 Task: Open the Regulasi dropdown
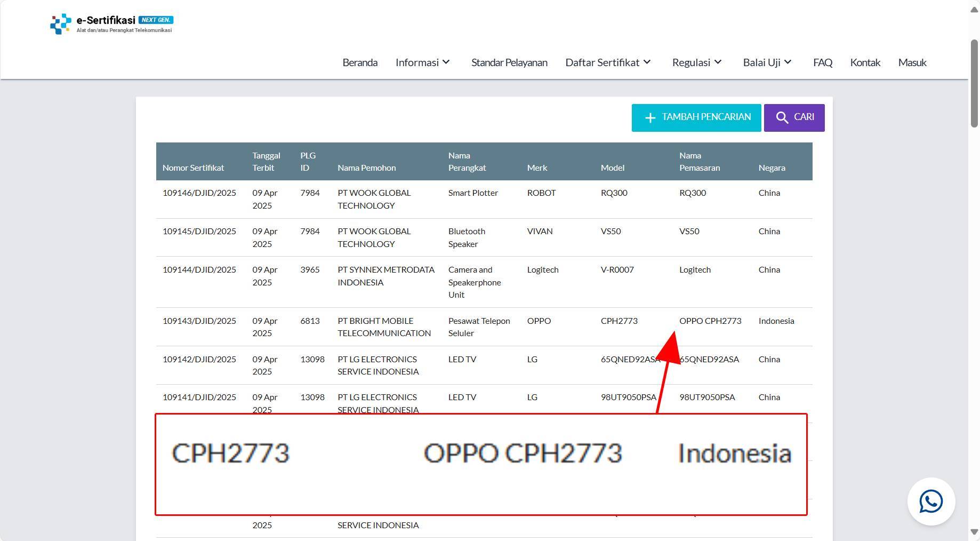click(x=696, y=62)
